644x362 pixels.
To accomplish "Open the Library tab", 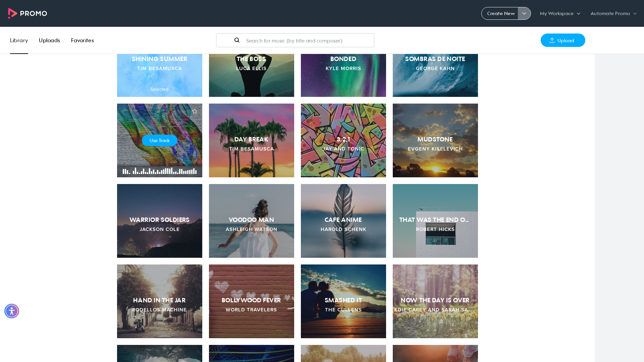I will 19,40.
